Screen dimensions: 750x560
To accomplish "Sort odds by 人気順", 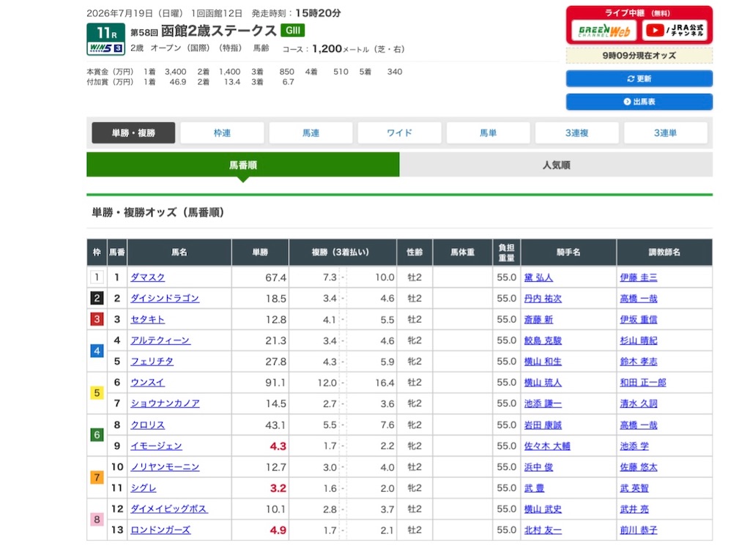I will tap(556, 165).
